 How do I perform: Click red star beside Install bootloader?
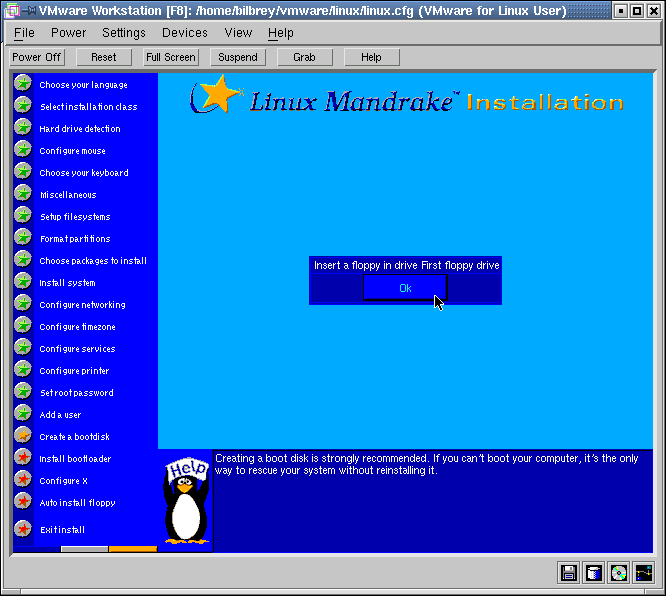tap(23, 458)
